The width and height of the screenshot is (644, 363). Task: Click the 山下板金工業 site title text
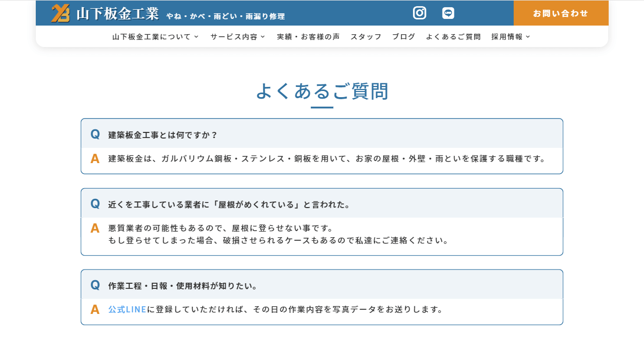118,14
